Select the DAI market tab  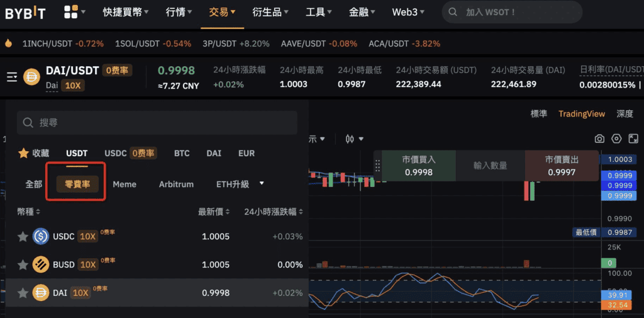coord(214,154)
